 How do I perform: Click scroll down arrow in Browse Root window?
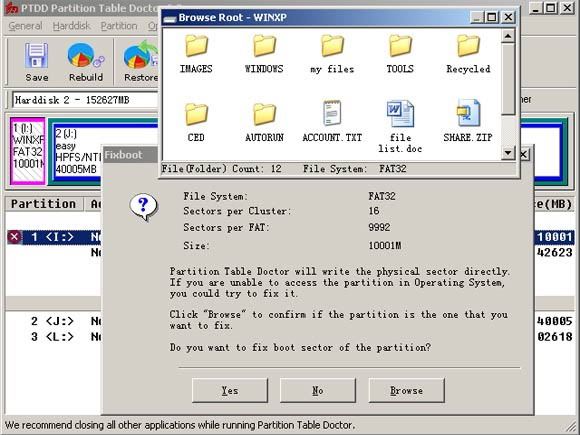click(x=508, y=152)
